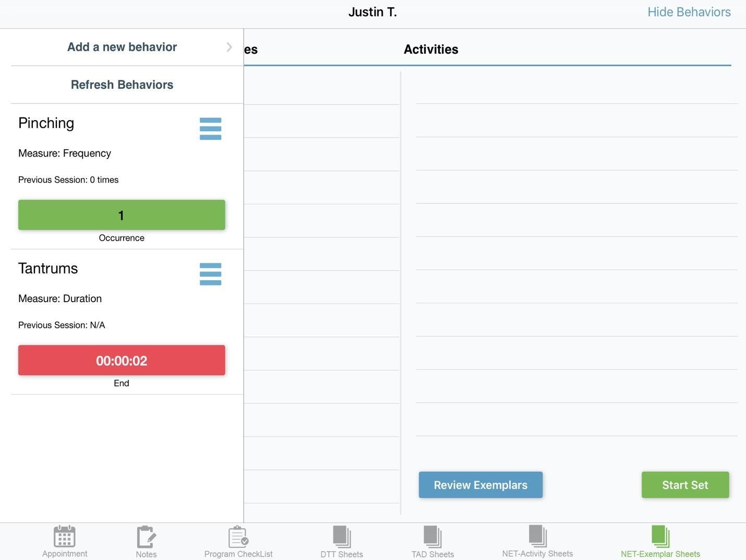Viewport: 746px width, 560px height.
Task: Open the Tantrums behavior options menu icon
Action: pyautogui.click(x=211, y=274)
